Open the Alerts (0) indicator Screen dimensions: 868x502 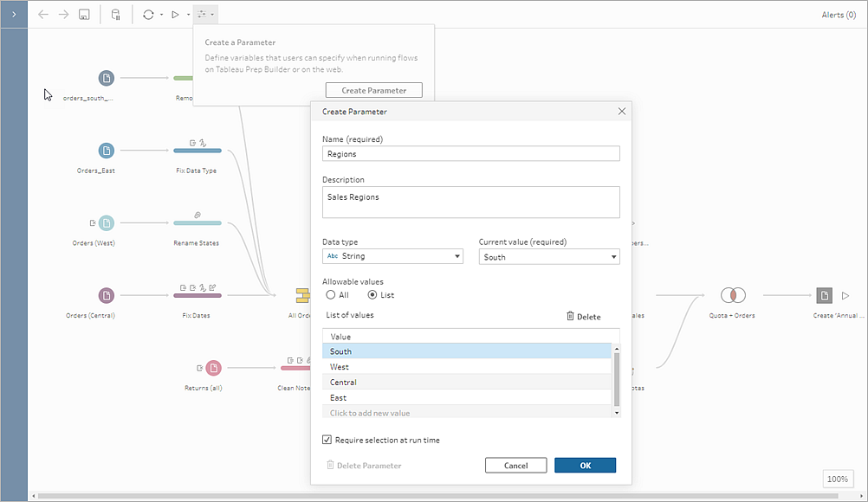tap(839, 15)
